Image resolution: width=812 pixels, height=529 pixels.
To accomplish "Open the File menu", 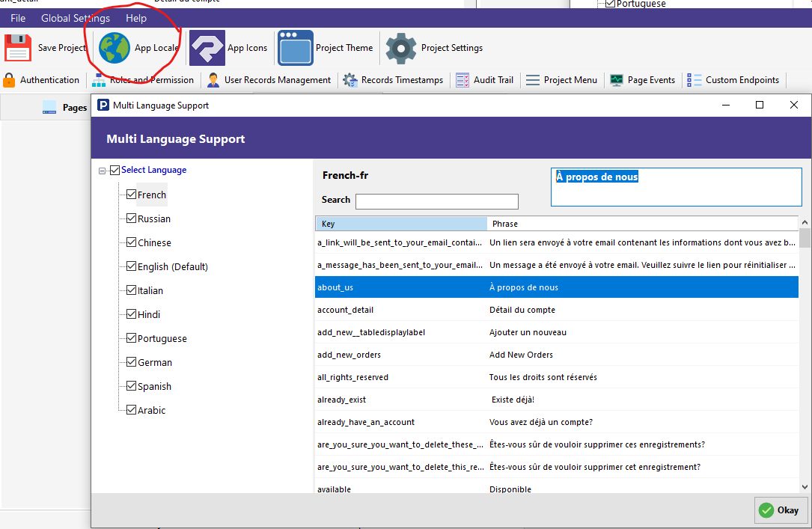I will tap(18, 18).
